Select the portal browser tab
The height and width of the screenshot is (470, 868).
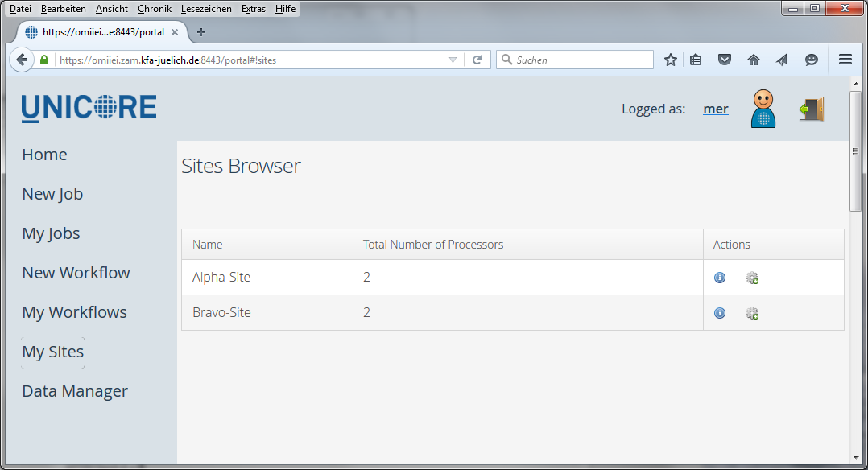click(102, 32)
